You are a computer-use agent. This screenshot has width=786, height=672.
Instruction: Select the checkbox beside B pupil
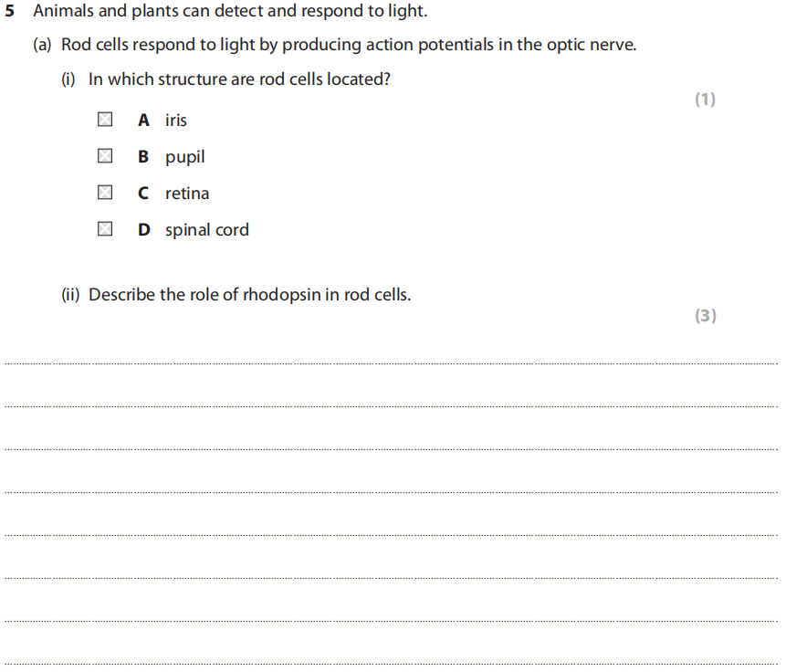pyautogui.click(x=105, y=156)
